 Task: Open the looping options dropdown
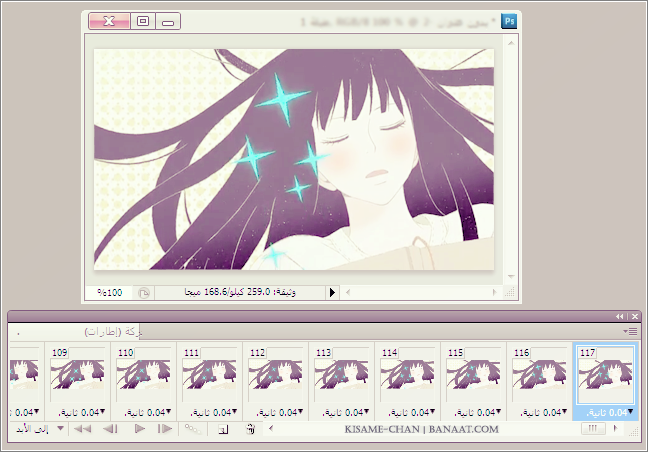click(60, 428)
